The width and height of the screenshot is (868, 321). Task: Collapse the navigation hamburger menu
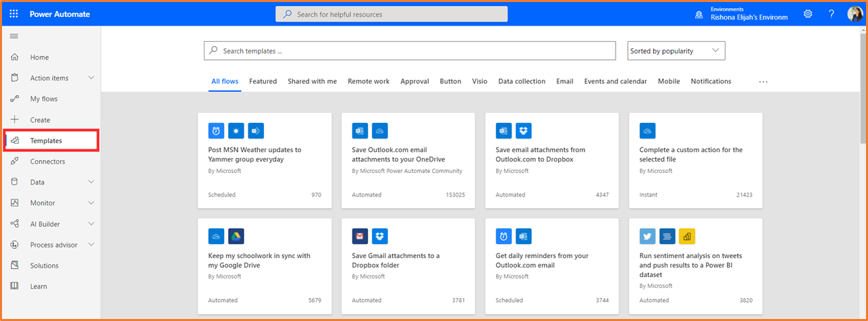click(14, 36)
